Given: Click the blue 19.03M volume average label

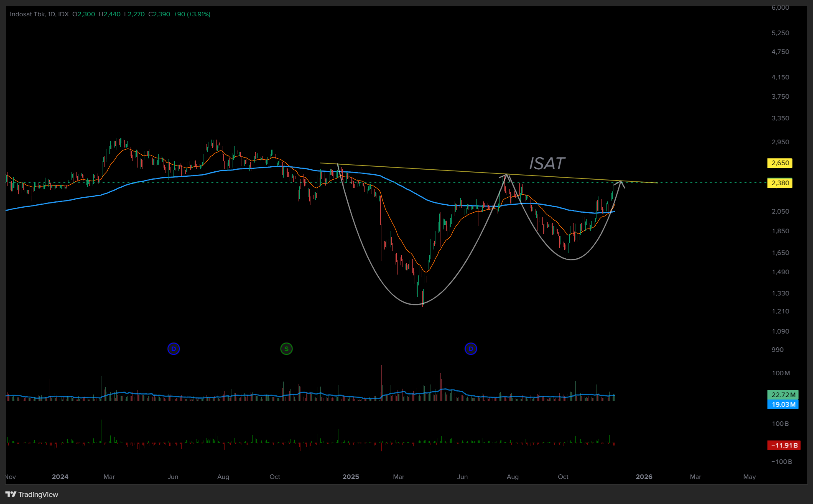Looking at the screenshot, I should pyautogui.click(x=783, y=405).
